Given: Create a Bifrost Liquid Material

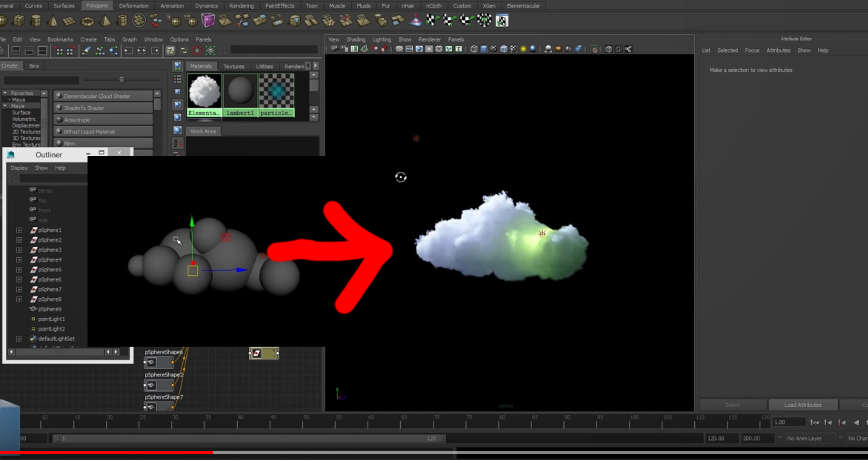Looking at the screenshot, I should 103,132.
